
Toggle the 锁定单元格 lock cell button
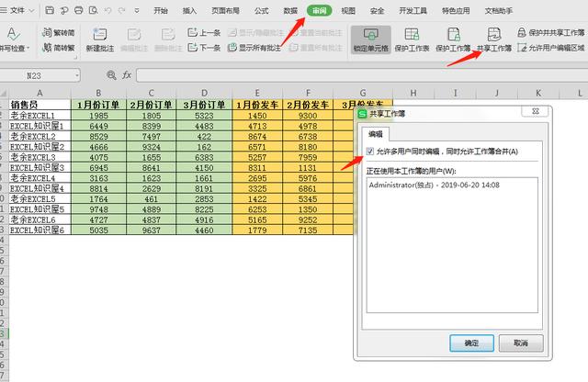371,39
